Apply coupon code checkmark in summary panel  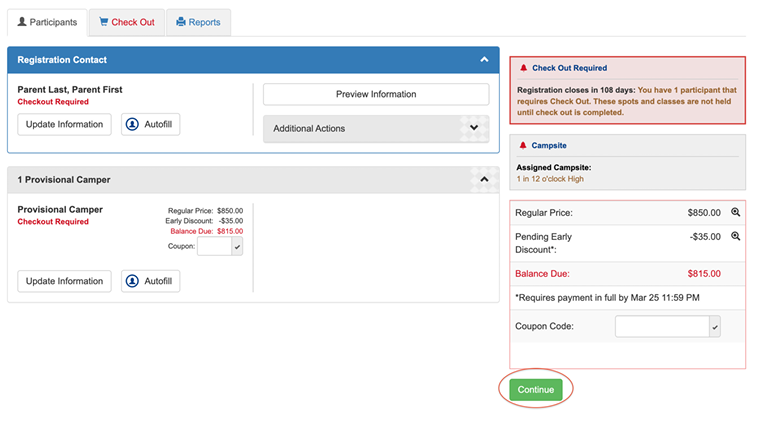click(714, 327)
